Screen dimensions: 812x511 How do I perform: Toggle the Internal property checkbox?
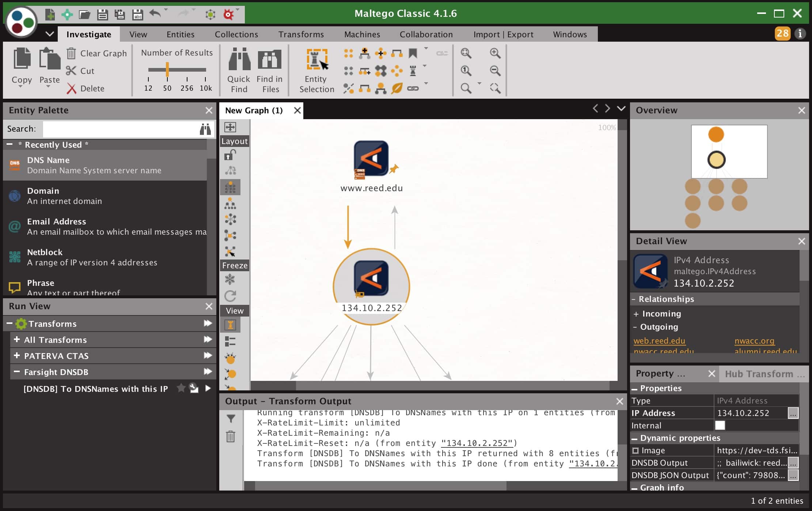point(720,425)
